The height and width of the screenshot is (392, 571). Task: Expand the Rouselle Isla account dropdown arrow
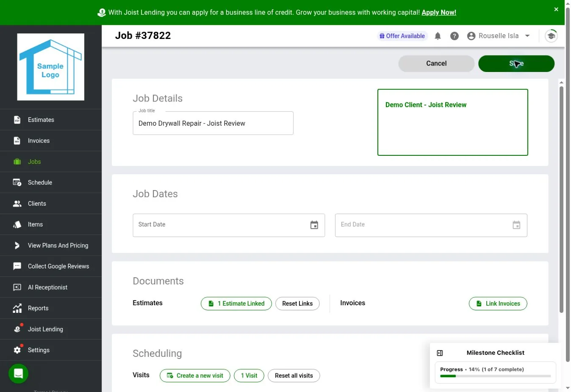(x=527, y=36)
